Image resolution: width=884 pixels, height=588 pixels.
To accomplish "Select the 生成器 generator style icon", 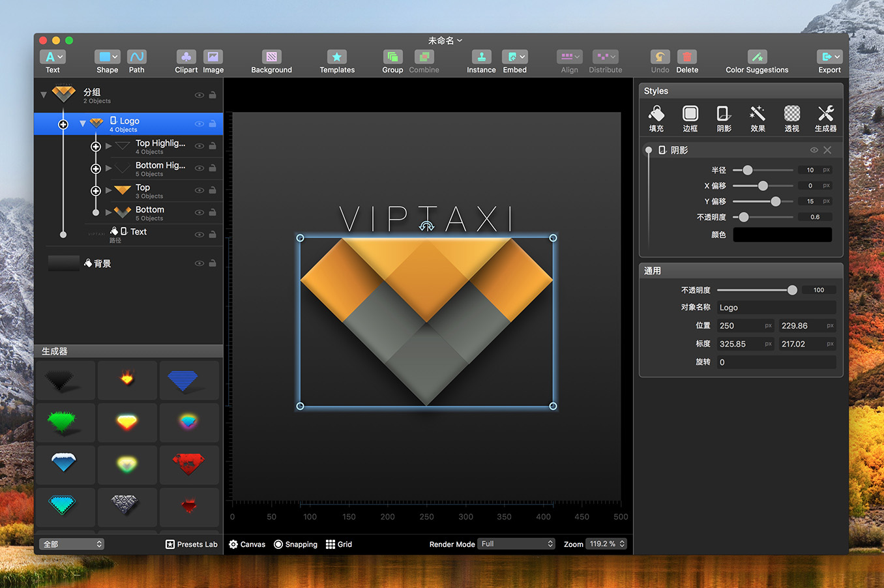I will (x=825, y=119).
